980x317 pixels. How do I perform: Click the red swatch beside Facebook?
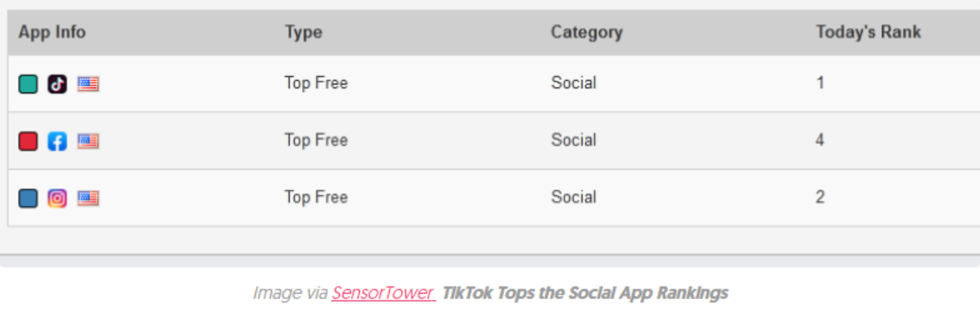pos(28,141)
